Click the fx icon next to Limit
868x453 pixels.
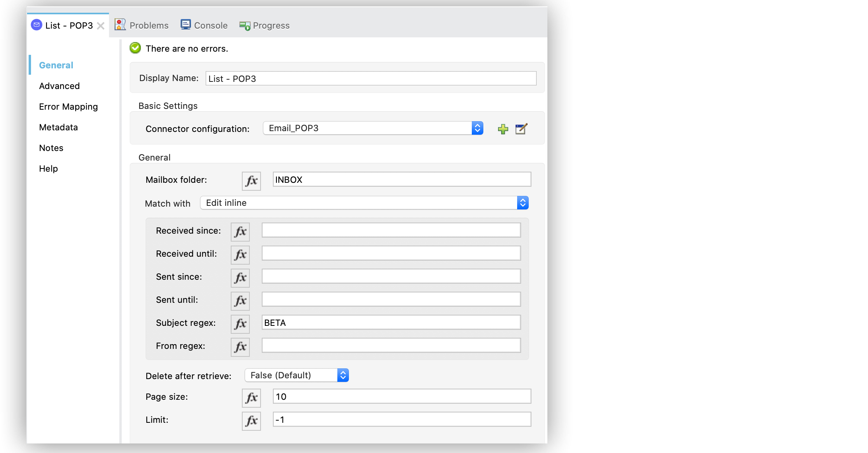(x=251, y=420)
